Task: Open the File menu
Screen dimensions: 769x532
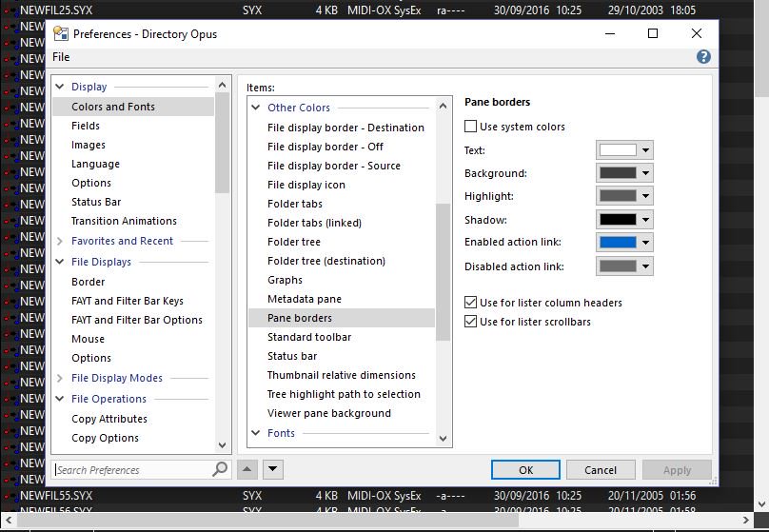Action: click(x=61, y=57)
